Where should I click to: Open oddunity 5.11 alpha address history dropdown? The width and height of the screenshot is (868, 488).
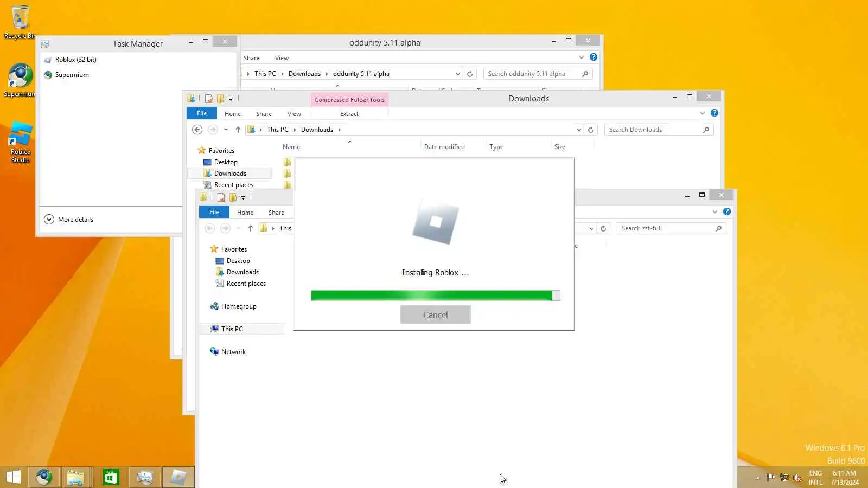point(458,74)
